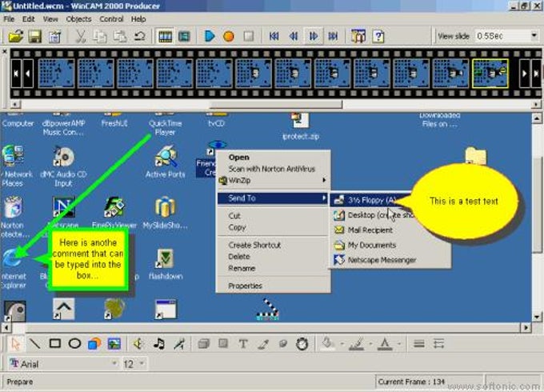Image resolution: width=544 pixels, height=392 pixels.
Task: Click the Stop square button
Action: (x=248, y=36)
